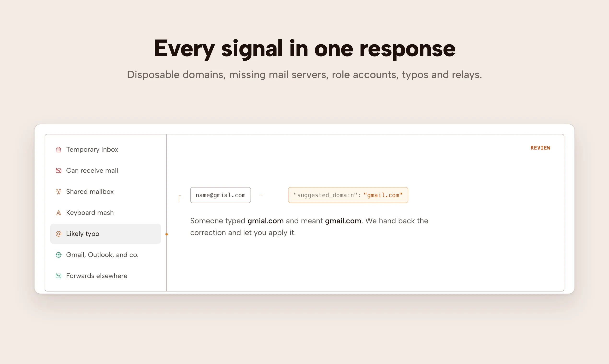
Task: Open the Can receive mail tab
Action: pos(105,171)
